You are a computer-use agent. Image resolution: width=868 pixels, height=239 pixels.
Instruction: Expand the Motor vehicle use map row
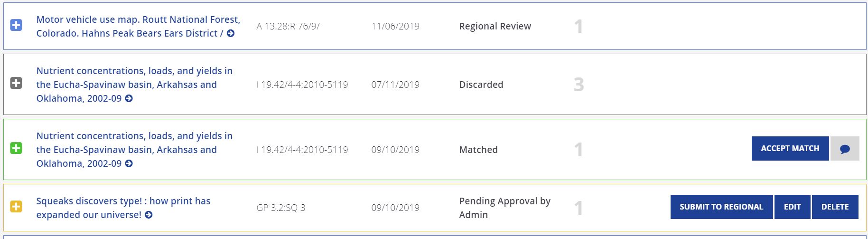click(16, 25)
